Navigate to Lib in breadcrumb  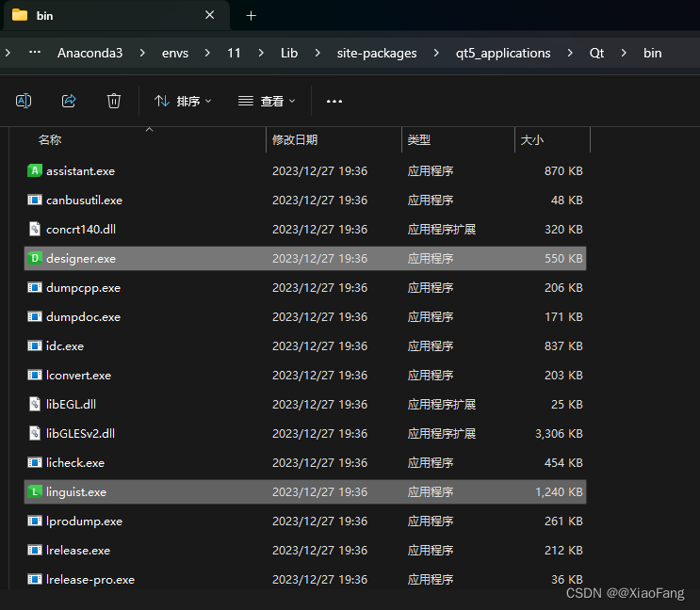coord(289,53)
